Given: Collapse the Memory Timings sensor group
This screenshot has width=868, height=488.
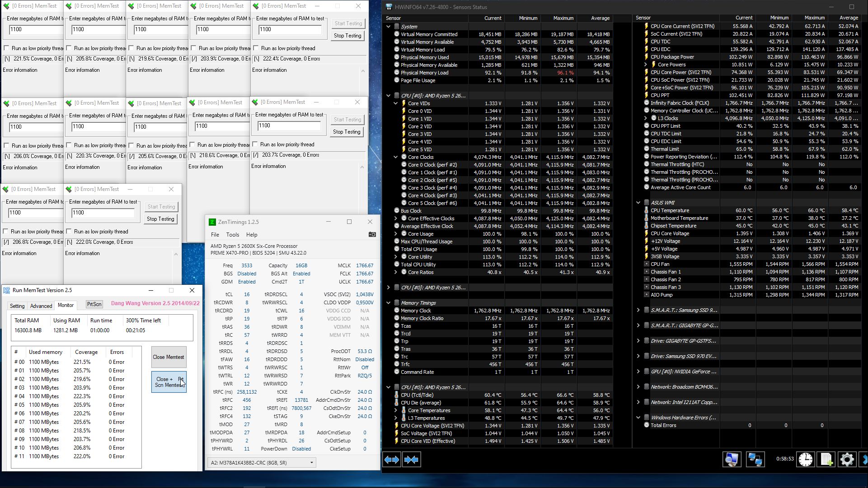Looking at the screenshot, I should coord(388,303).
